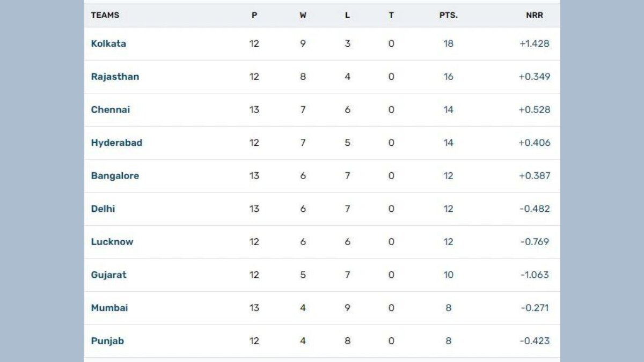Click the L losses column header
The image size is (644, 362).
(347, 15)
